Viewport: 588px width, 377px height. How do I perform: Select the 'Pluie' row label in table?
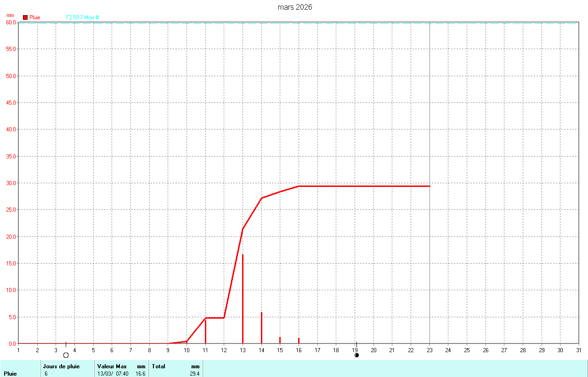(10, 374)
